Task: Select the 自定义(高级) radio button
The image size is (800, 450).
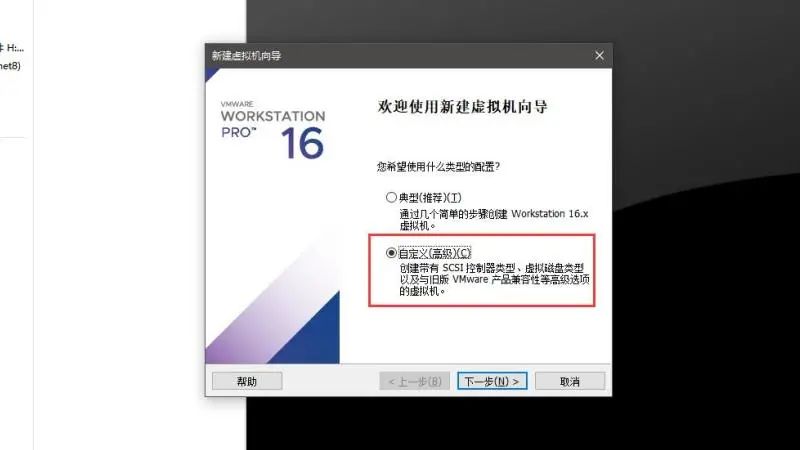Action: coord(391,253)
